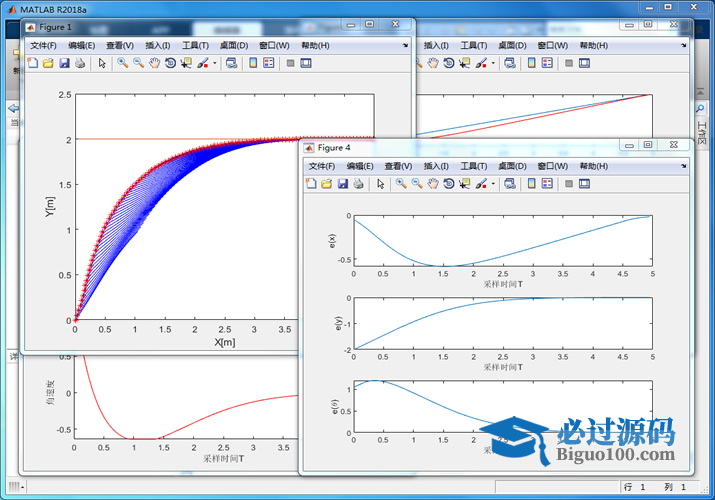Viewport: 715px width, 500px height.
Task: Select Brush data tool in Figure 1
Action: pos(202,63)
